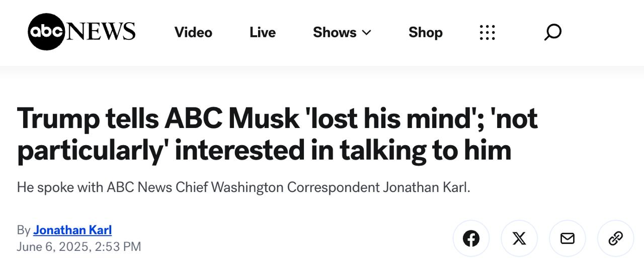This screenshot has height=269, width=644.
Task: Click 'Jonathan Karl.' at the end of the subheadline
Action: [x=426, y=187]
